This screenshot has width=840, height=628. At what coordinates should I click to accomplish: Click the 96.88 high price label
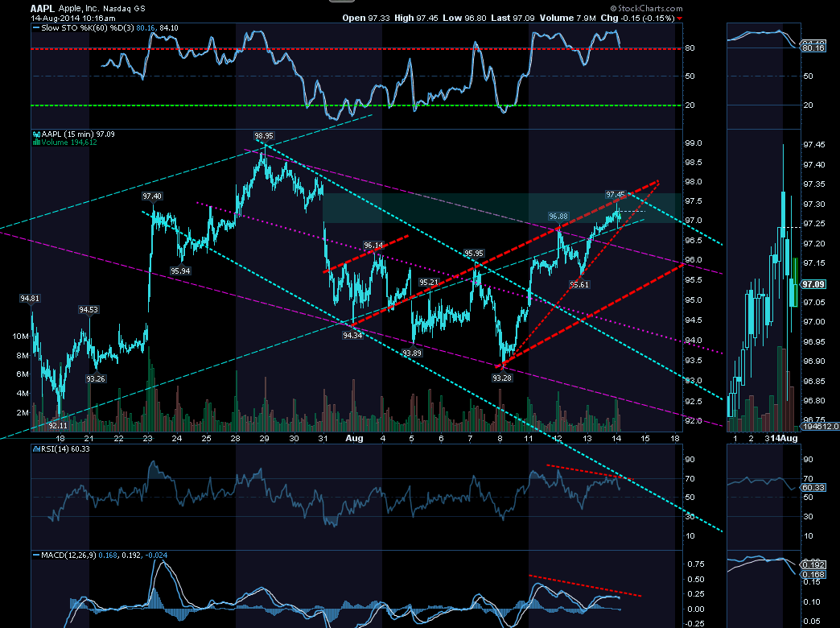(x=558, y=216)
